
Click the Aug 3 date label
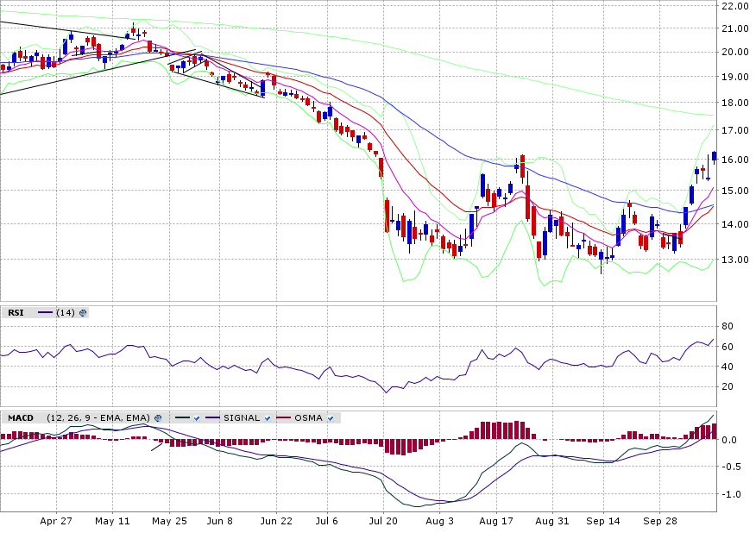pyautogui.click(x=440, y=522)
